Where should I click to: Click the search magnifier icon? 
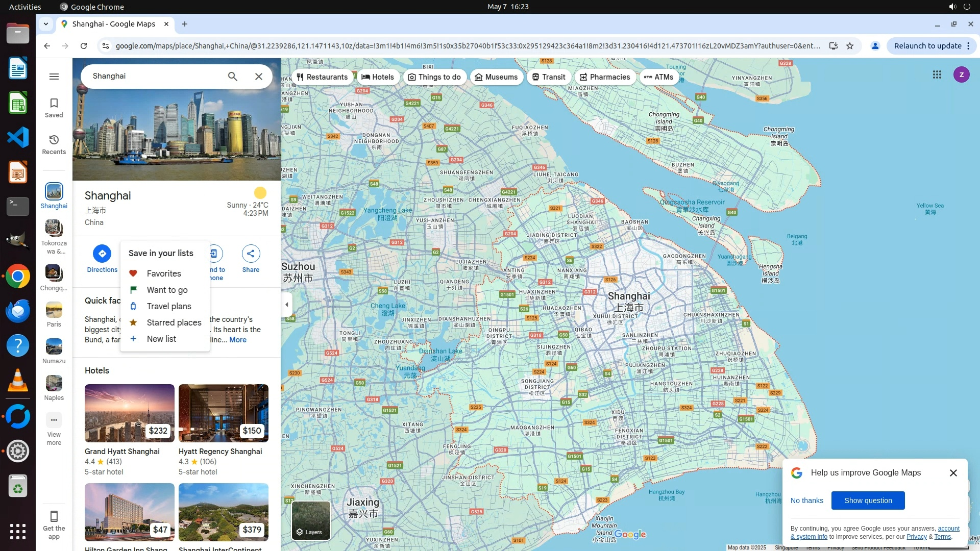(233, 77)
